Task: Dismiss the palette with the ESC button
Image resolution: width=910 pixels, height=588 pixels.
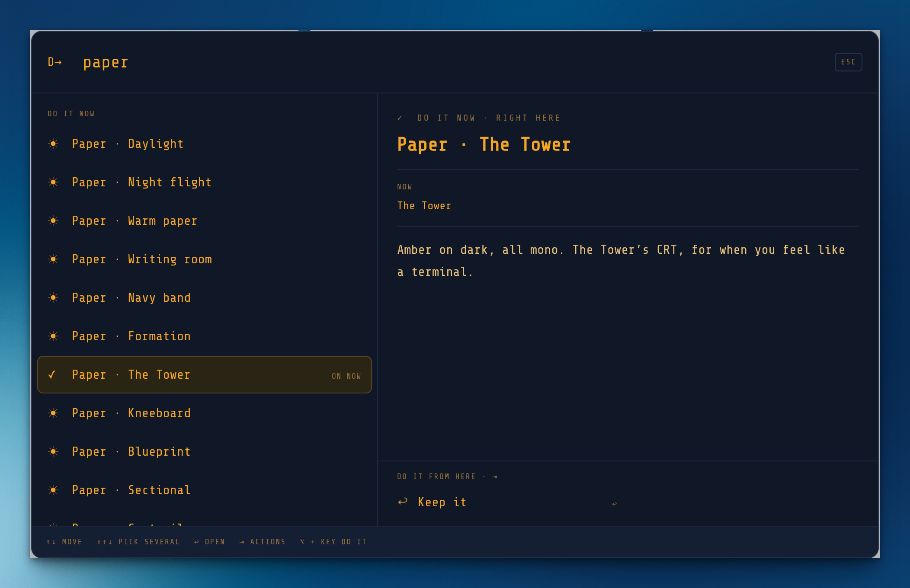Action: point(848,62)
